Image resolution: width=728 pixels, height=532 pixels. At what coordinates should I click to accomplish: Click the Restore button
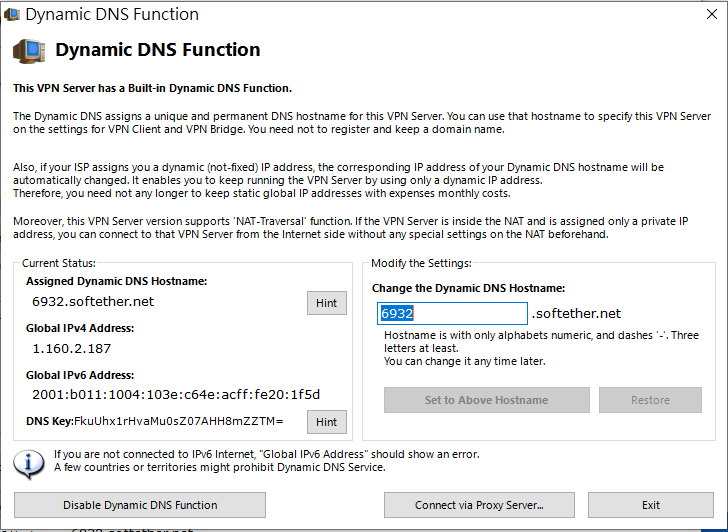coord(650,400)
